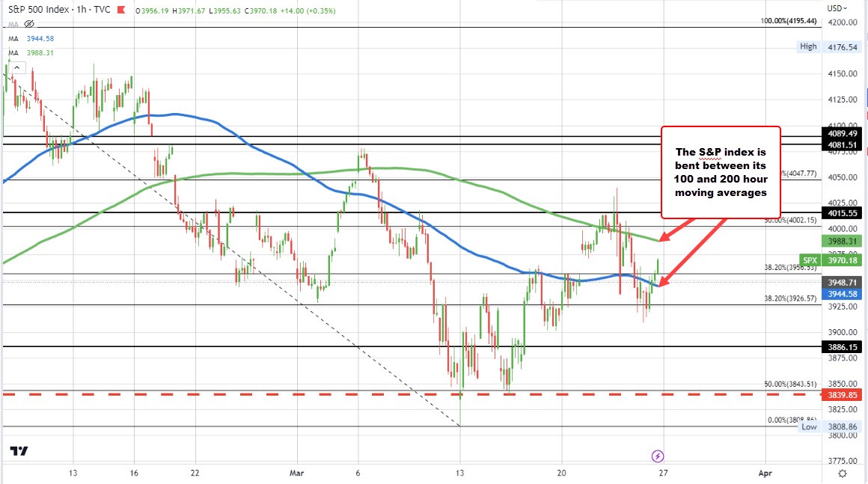Click the Low 3808.86 price label
The height and width of the screenshot is (484, 868).
pos(828,427)
